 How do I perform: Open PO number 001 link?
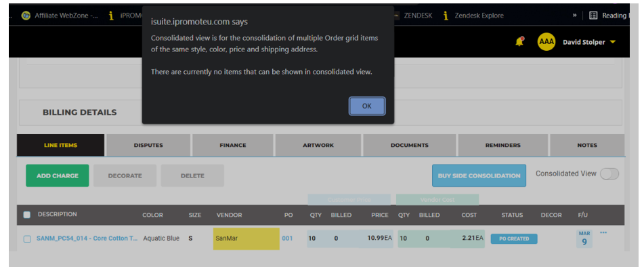(x=287, y=238)
